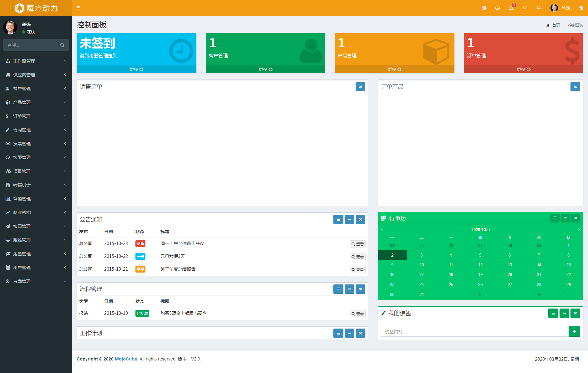Add a note with the plus button
Image resolution: width=588 pixels, height=373 pixels.
[574, 331]
